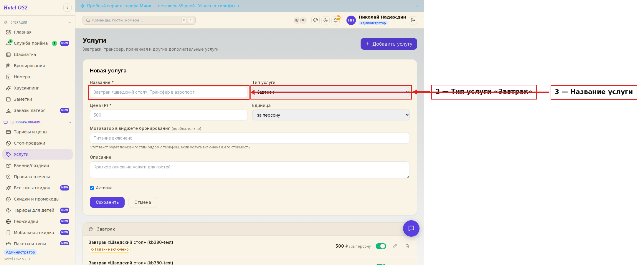Follow the Узнать о тарифах link
644x265 pixels.
point(217,6)
